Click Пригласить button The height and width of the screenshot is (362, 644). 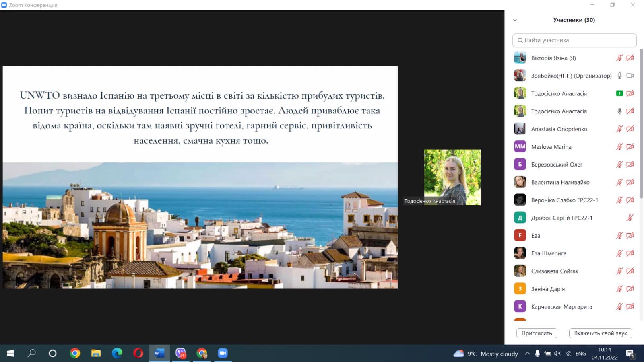(x=537, y=333)
